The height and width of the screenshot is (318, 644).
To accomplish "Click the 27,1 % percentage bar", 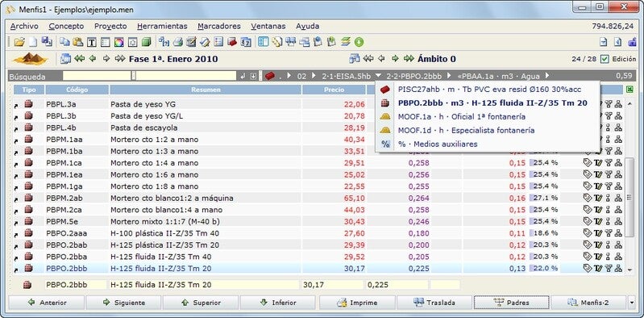I will pyautogui.click(x=544, y=199).
